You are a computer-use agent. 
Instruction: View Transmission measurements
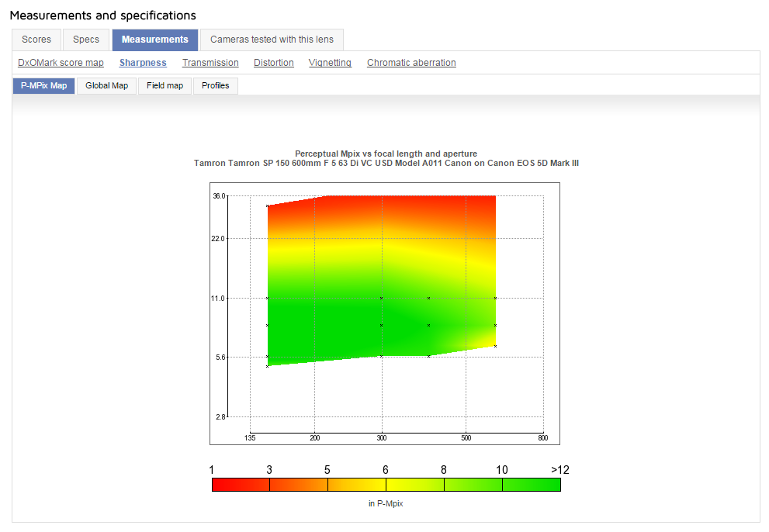(210, 63)
